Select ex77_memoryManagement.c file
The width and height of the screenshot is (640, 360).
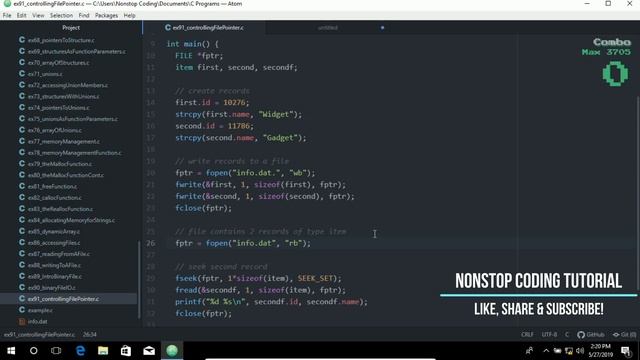(x=64, y=142)
